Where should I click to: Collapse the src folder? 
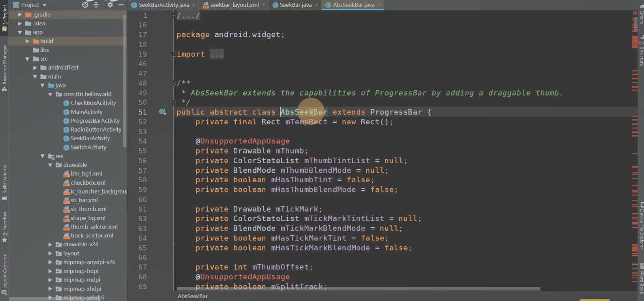[x=27, y=59]
